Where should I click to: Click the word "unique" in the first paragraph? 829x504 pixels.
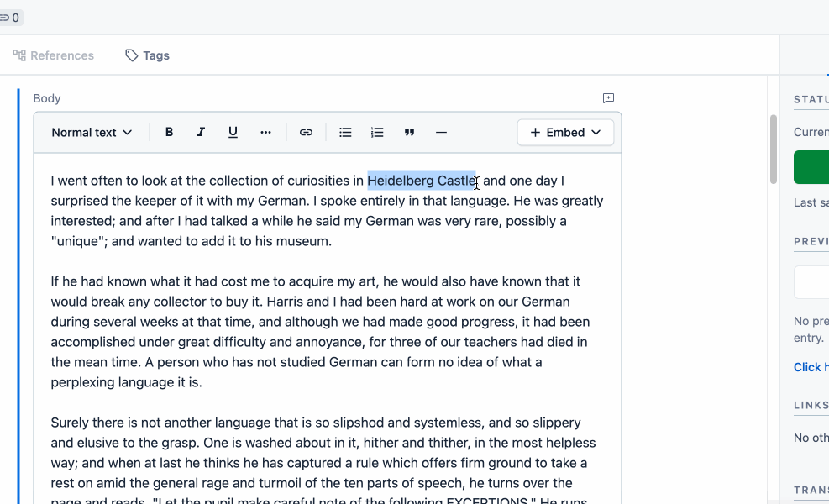tap(79, 241)
